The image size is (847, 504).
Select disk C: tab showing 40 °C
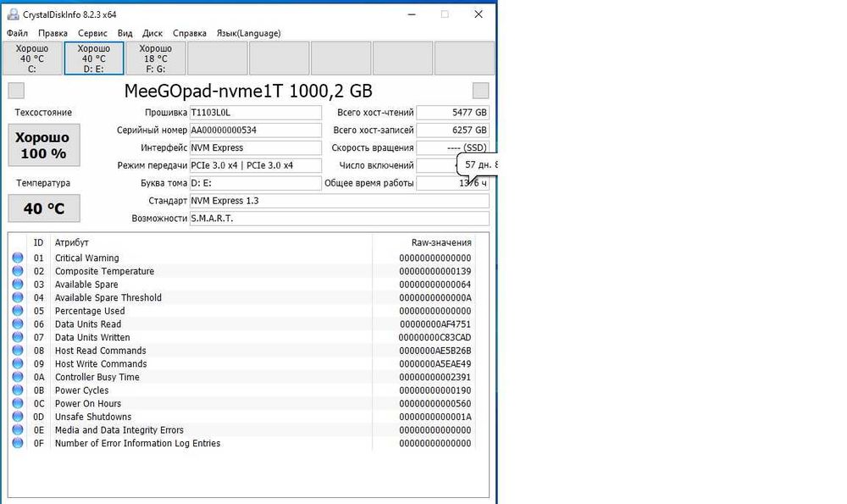tap(32, 58)
